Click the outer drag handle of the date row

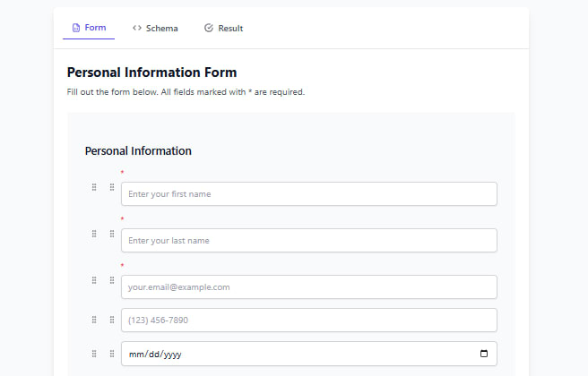(x=94, y=354)
